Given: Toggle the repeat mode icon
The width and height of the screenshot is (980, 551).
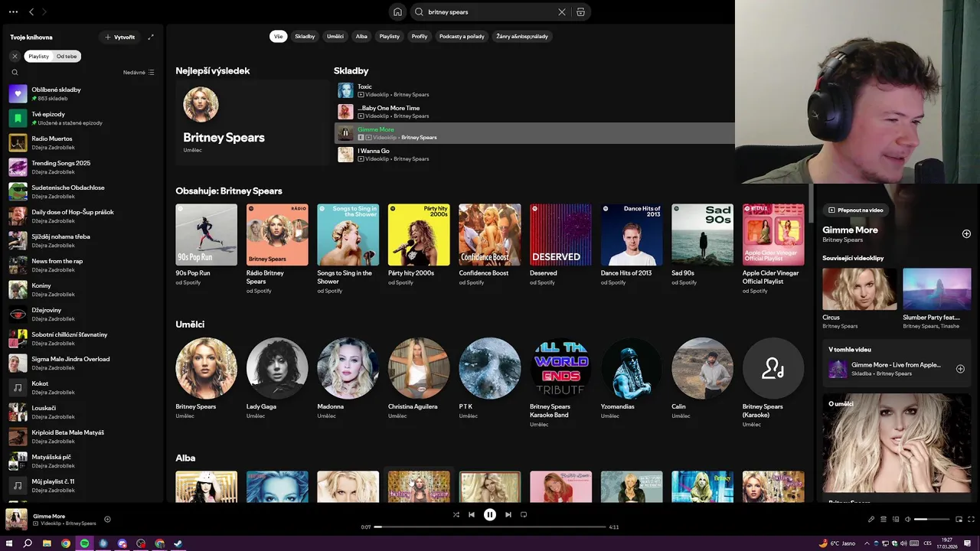Looking at the screenshot, I should tap(524, 514).
